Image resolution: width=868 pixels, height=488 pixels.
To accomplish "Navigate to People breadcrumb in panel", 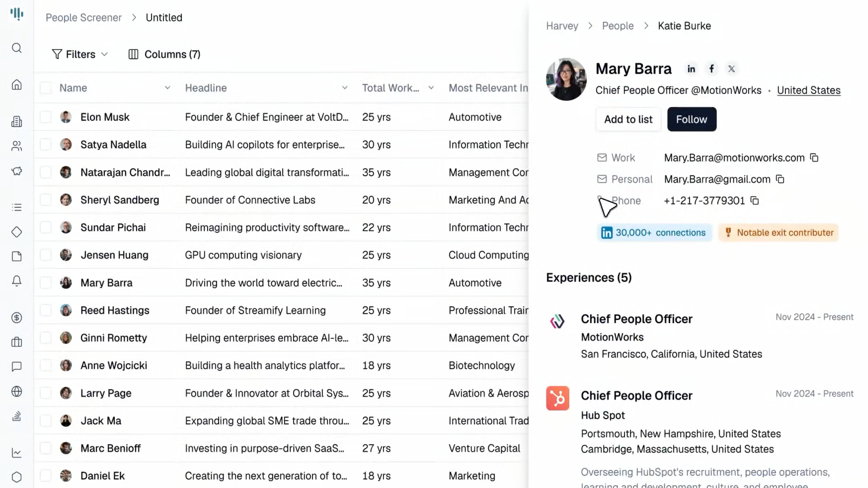I will click(618, 26).
